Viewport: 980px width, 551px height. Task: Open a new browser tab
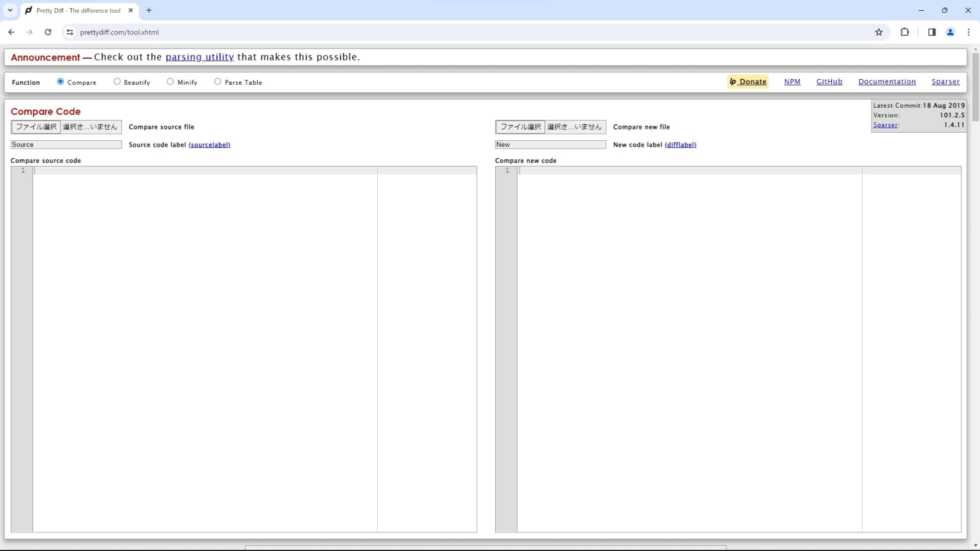(149, 10)
